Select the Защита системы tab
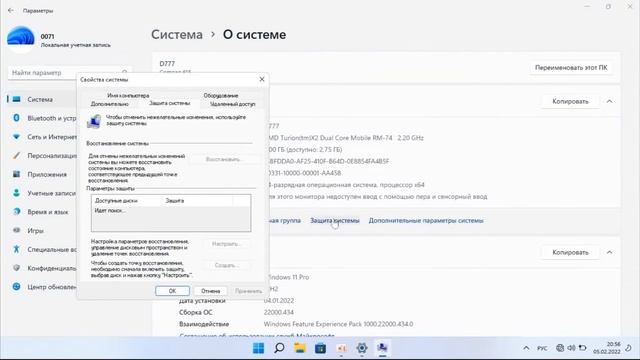The width and height of the screenshot is (640, 360). pyautogui.click(x=169, y=103)
